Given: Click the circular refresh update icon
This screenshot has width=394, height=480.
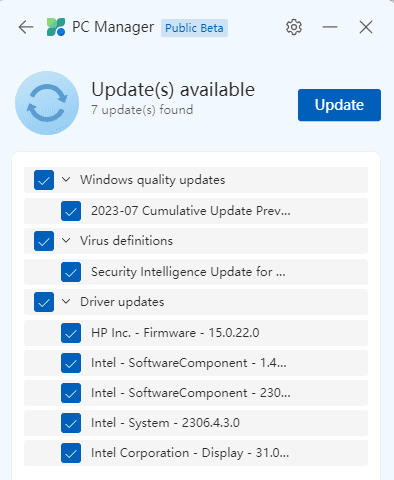Looking at the screenshot, I should point(47,103).
